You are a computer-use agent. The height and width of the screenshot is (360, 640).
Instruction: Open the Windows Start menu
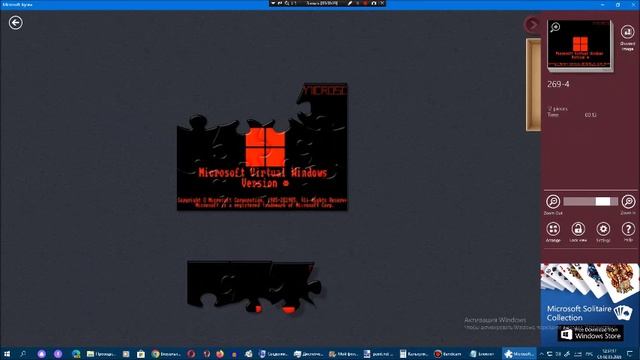7,354
